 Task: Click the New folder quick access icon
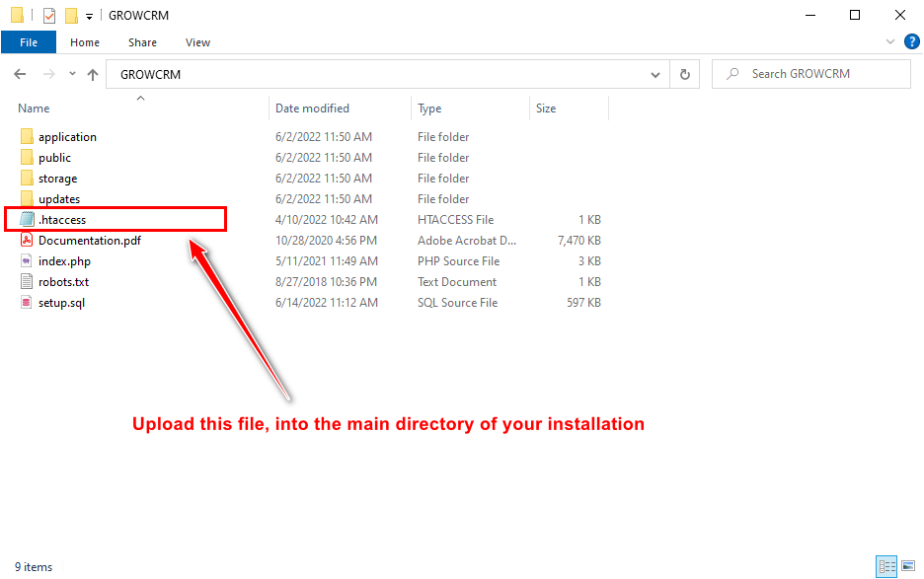(71, 16)
